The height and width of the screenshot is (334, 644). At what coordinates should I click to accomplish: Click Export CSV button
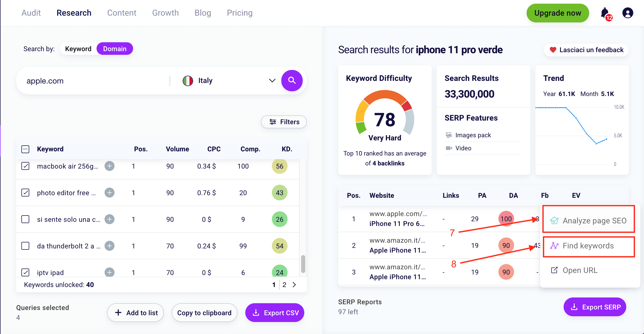(275, 312)
